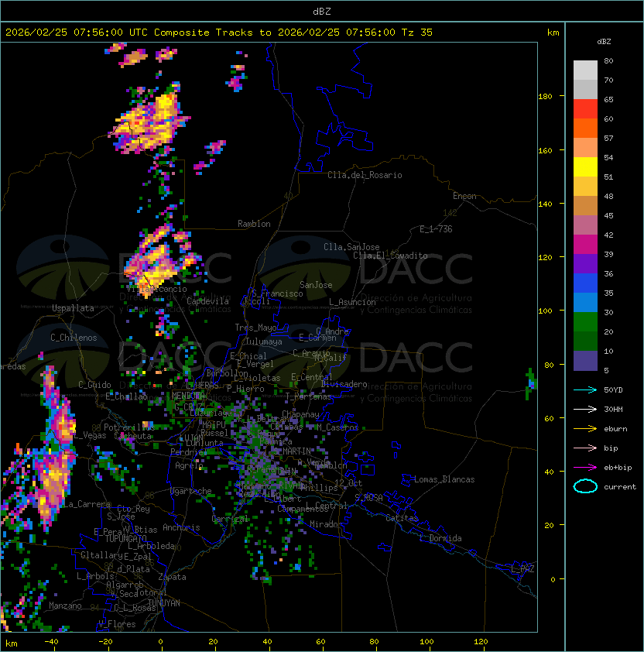
Task: Click the L_Asuncion place label
Action: [352, 302]
